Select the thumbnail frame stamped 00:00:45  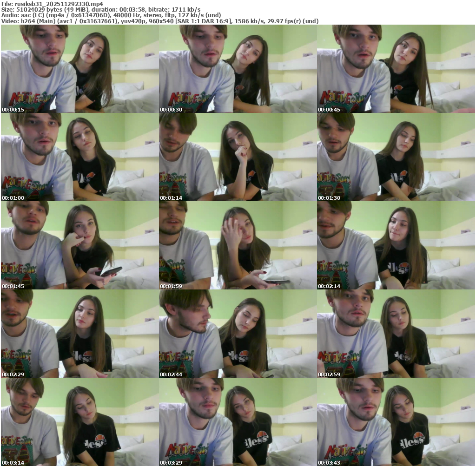(396, 69)
